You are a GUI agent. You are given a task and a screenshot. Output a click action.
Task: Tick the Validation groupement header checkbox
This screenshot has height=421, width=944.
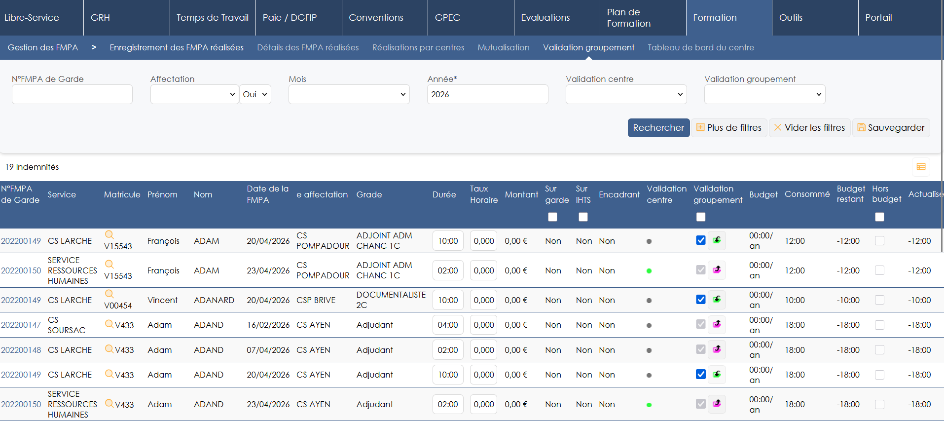(x=700, y=217)
